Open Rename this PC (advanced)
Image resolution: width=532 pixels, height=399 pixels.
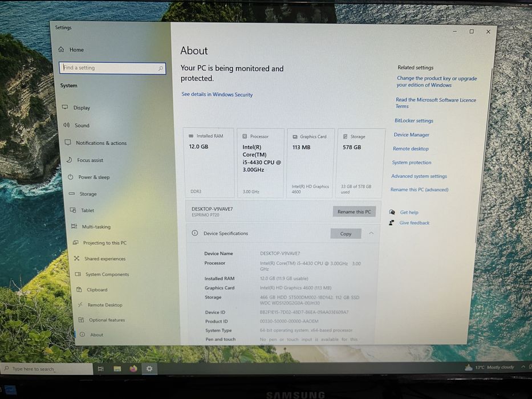[x=419, y=190]
